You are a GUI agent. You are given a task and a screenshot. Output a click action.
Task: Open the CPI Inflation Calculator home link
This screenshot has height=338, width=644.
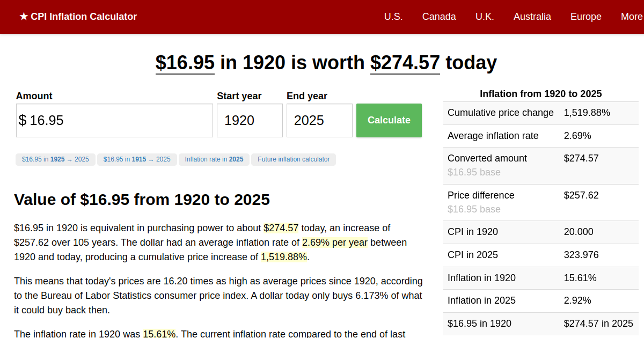(x=78, y=17)
